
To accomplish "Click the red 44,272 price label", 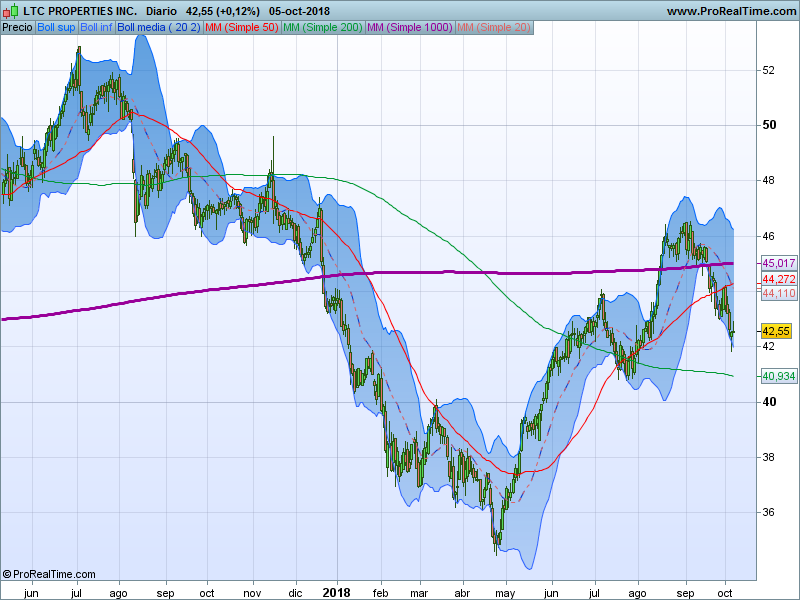I will 779,279.
